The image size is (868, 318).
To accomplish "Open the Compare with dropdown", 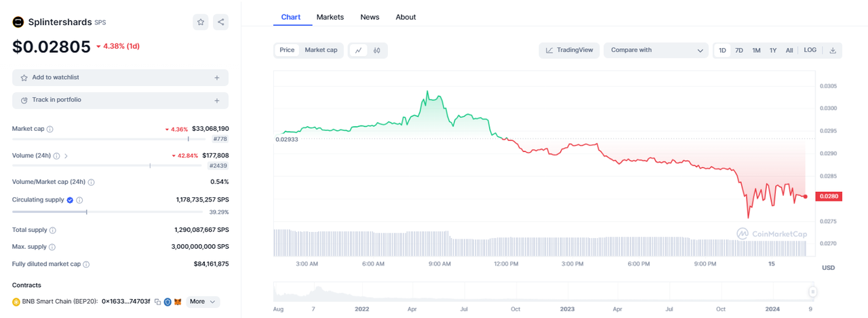I will [656, 50].
